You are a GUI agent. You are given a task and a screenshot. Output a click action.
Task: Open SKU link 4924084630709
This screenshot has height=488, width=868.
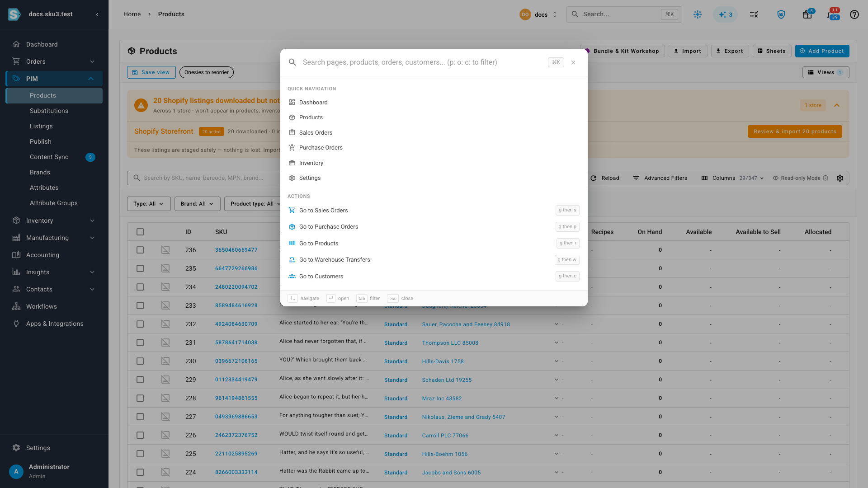click(x=236, y=324)
